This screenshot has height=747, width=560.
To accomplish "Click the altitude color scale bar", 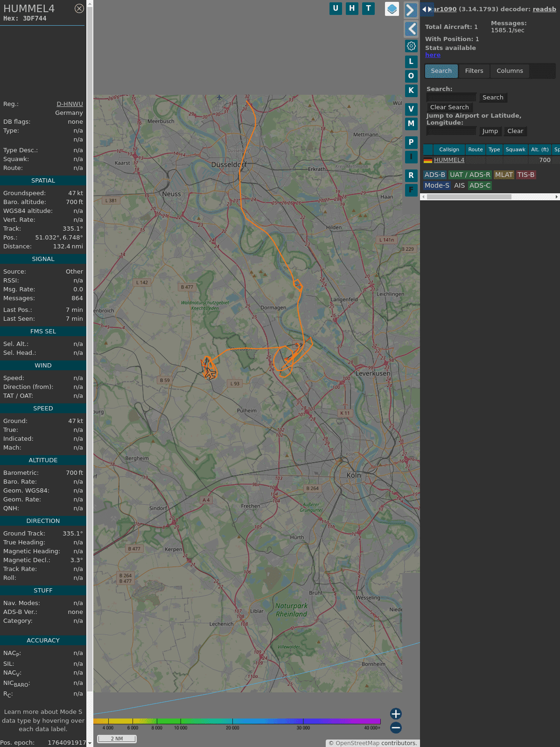I will tap(237, 721).
